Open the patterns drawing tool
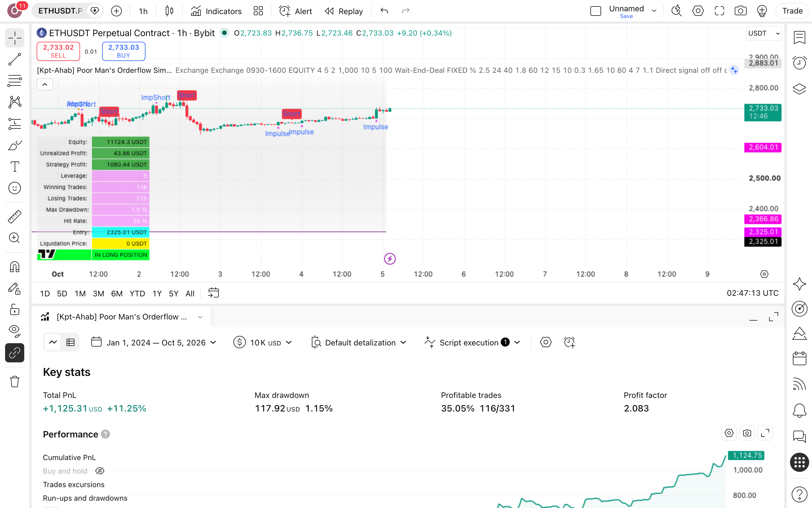The height and width of the screenshot is (508, 812). coord(14,102)
